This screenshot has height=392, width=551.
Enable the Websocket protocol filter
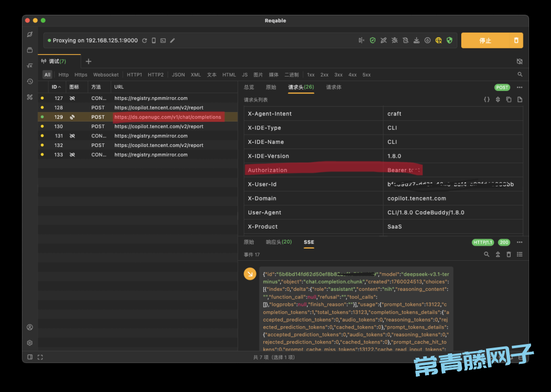pyautogui.click(x=106, y=75)
